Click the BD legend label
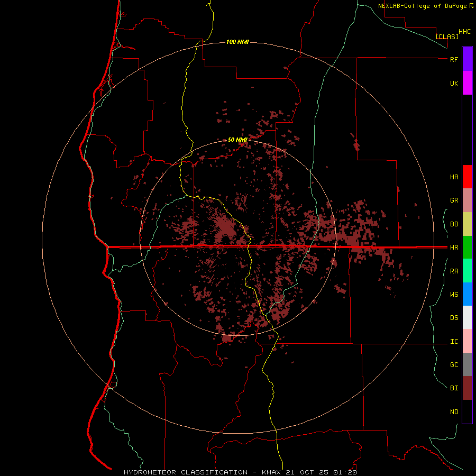476x476 pixels. point(454,224)
